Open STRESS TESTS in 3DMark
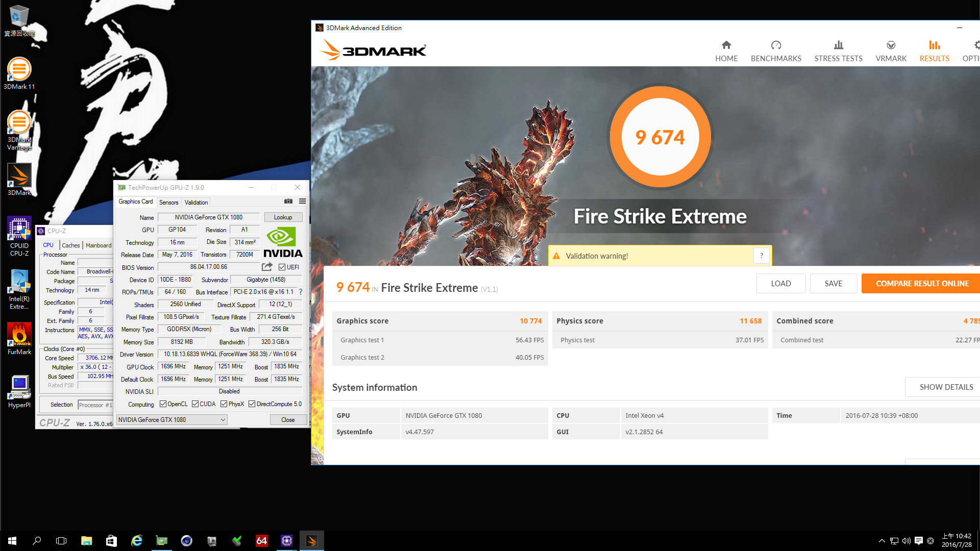This screenshot has height=551, width=980. coord(838,52)
